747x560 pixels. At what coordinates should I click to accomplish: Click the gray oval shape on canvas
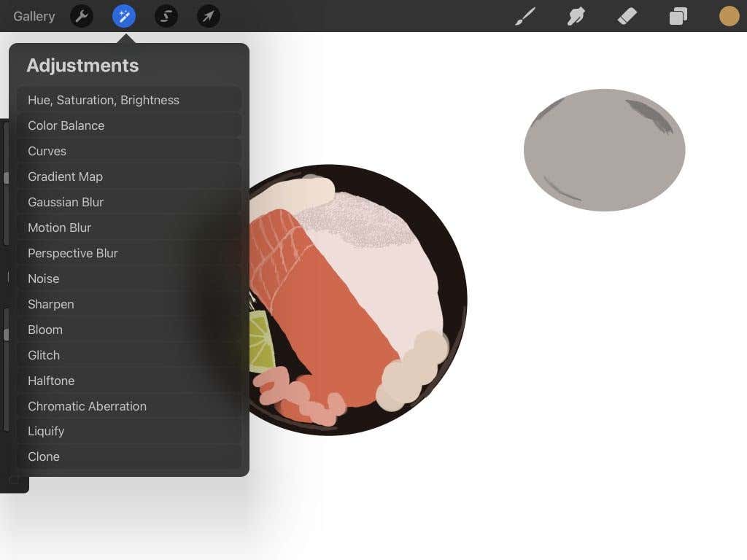coord(604,150)
